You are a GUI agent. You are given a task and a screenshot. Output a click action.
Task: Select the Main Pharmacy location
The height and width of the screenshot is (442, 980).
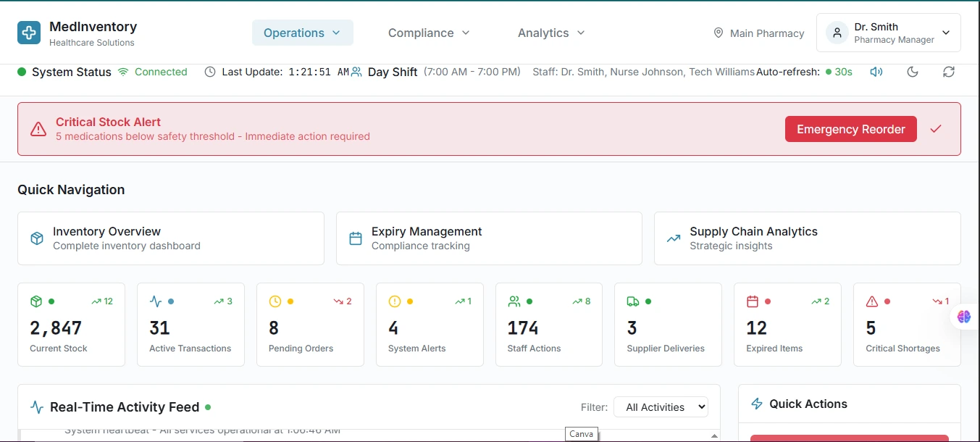point(758,33)
